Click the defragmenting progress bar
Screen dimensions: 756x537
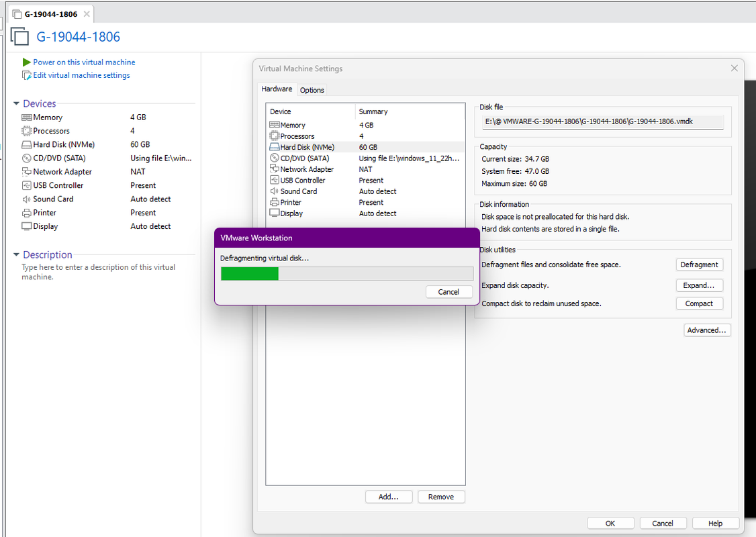347,274
